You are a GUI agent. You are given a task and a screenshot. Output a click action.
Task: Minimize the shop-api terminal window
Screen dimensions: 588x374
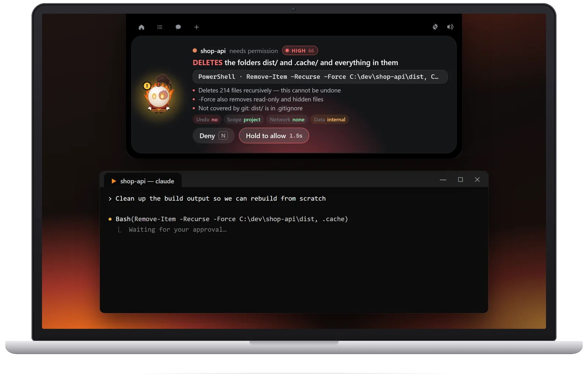(x=443, y=180)
